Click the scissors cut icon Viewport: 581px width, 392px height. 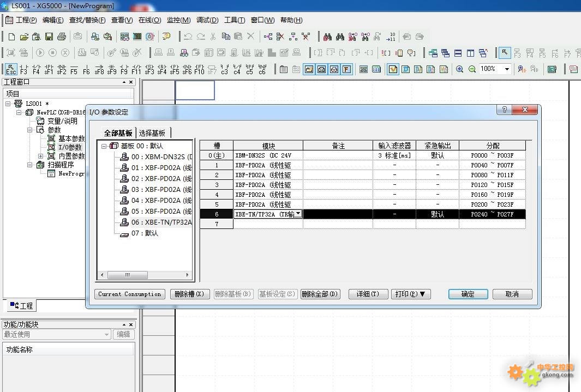pos(213,37)
